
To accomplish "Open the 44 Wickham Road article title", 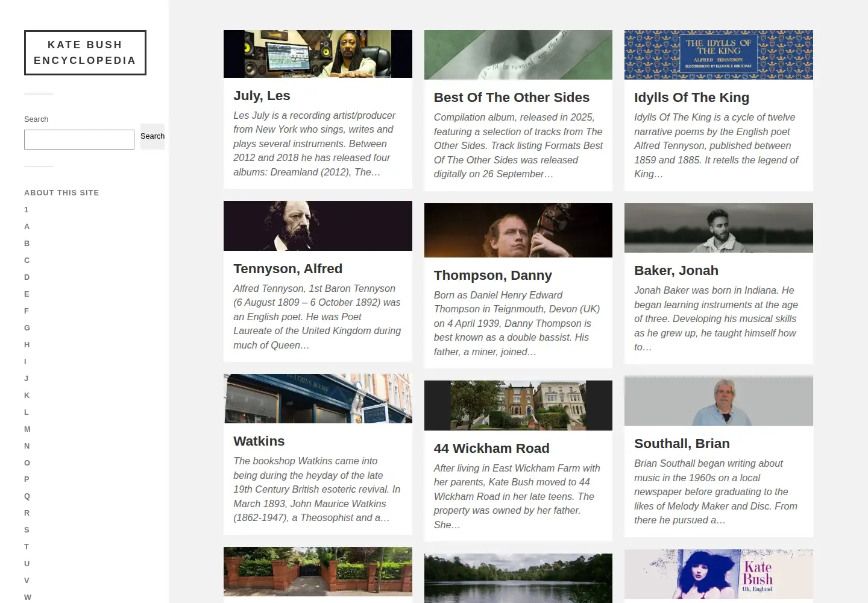I will point(491,449).
